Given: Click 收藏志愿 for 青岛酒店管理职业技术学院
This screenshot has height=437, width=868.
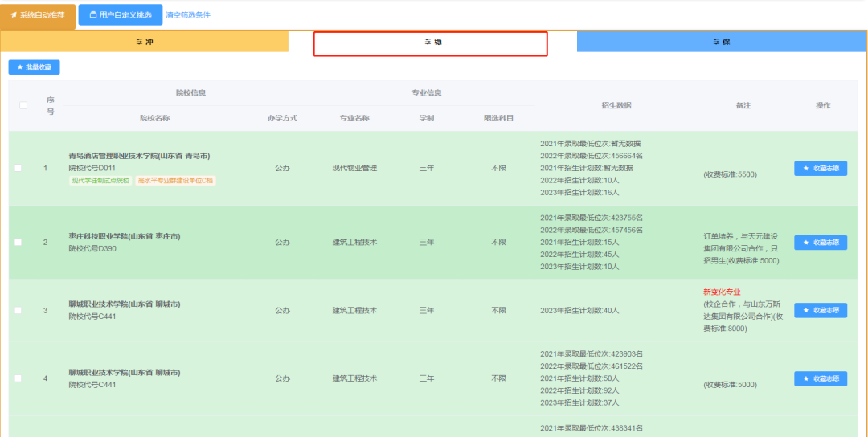Looking at the screenshot, I should [x=820, y=168].
